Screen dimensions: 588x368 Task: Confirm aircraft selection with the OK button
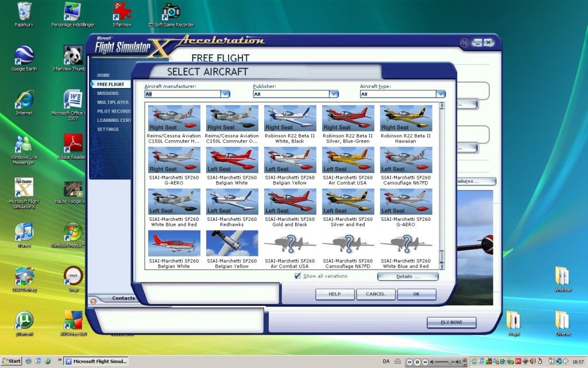pyautogui.click(x=416, y=294)
